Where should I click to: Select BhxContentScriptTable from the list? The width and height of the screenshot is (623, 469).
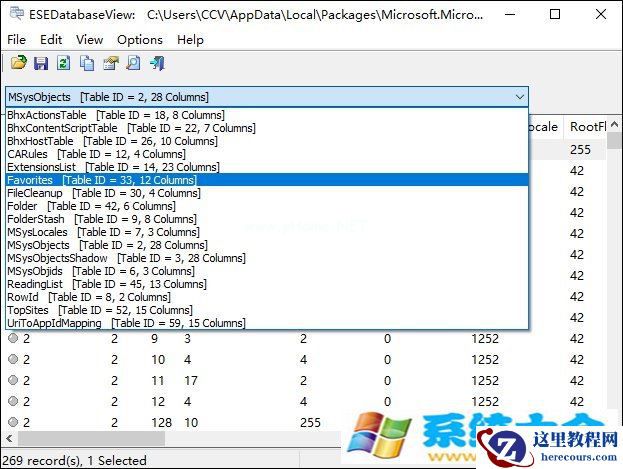(267, 128)
